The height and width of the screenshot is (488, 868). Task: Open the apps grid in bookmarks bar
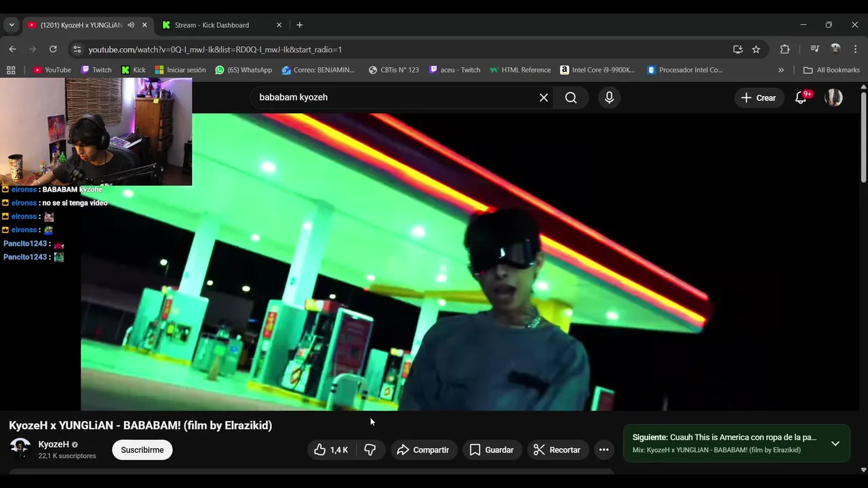(11, 70)
